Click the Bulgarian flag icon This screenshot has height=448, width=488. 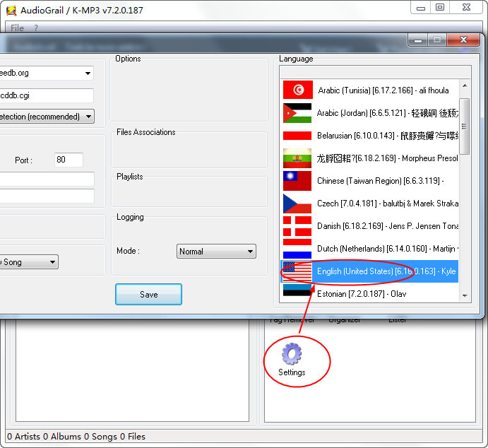click(x=297, y=158)
